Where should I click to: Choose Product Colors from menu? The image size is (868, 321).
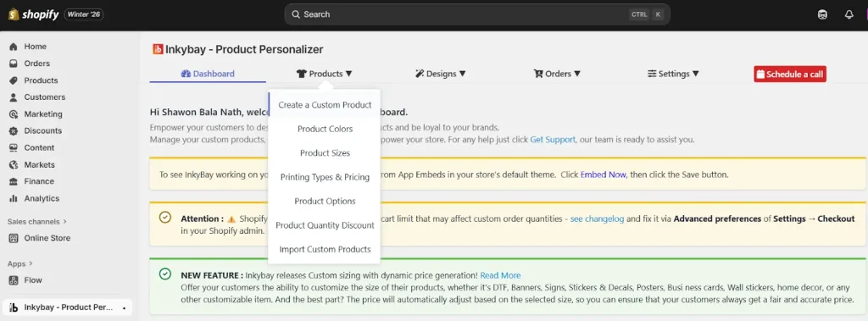coord(325,129)
